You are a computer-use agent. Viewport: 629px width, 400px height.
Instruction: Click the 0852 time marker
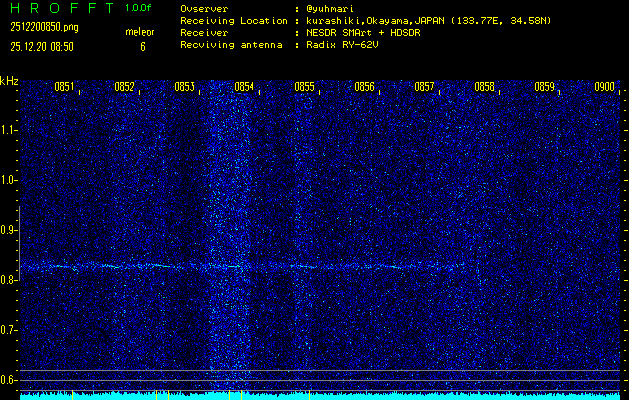[124, 87]
